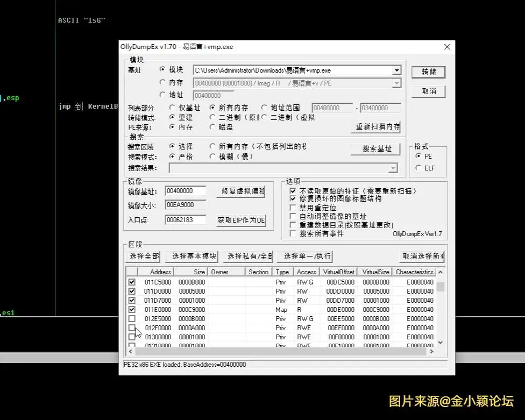Click the vertical scrollbar down arrow in section list
525x420 pixels.
click(x=441, y=342)
